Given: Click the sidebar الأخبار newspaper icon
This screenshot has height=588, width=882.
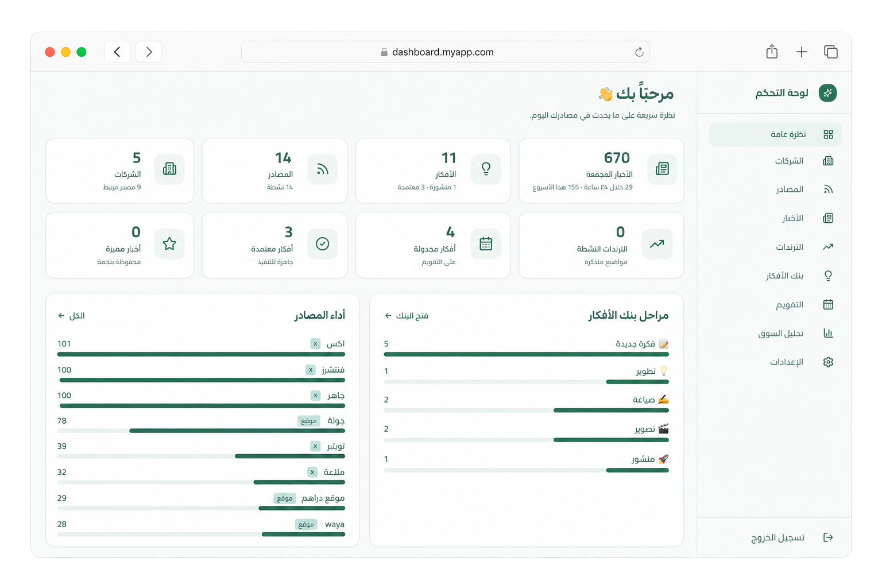Looking at the screenshot, I should coord(828,218).
